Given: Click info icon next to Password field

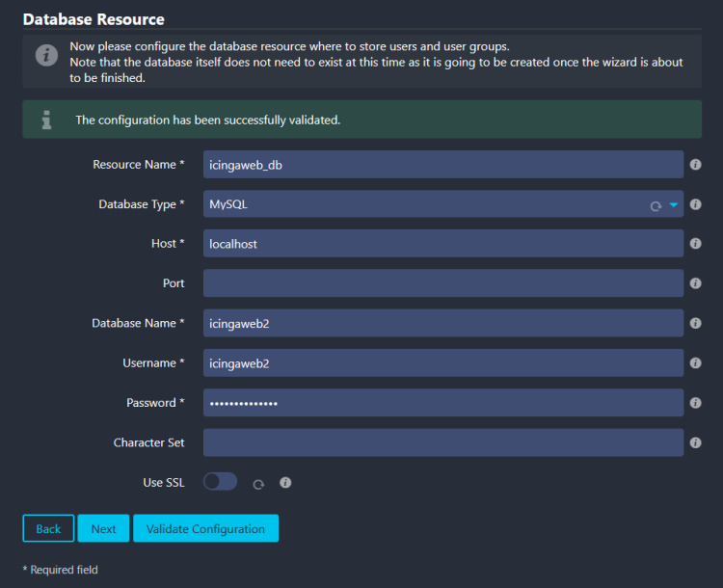Looking at the screenshot, I should click(x=696, y=403).
